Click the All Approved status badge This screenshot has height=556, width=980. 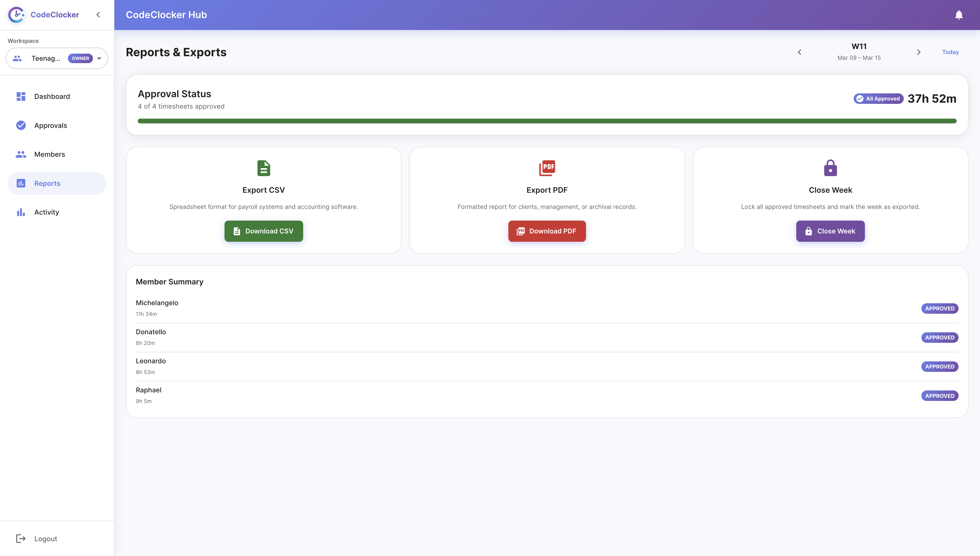(x=878, y=99)
